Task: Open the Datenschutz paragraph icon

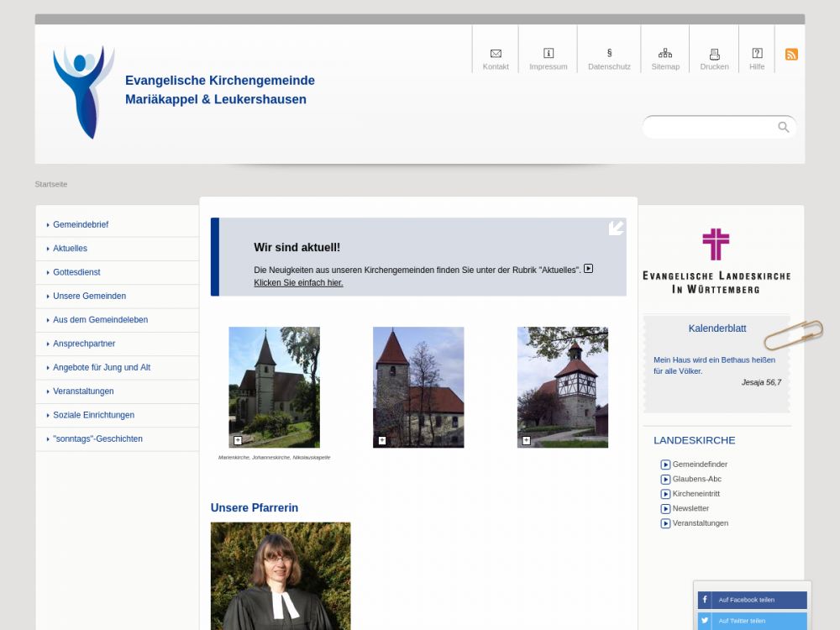Action: point(609,53)
